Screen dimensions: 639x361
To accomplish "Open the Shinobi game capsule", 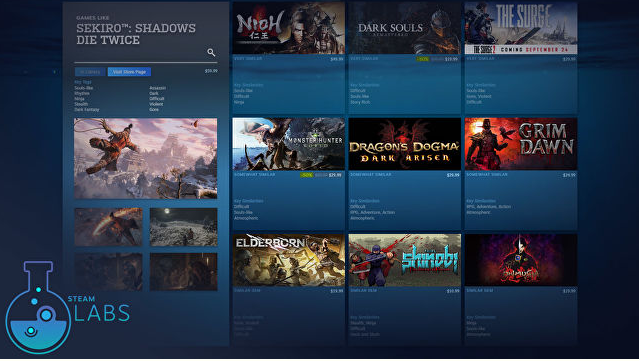I will pyautogui.click(x=405, y=260).
